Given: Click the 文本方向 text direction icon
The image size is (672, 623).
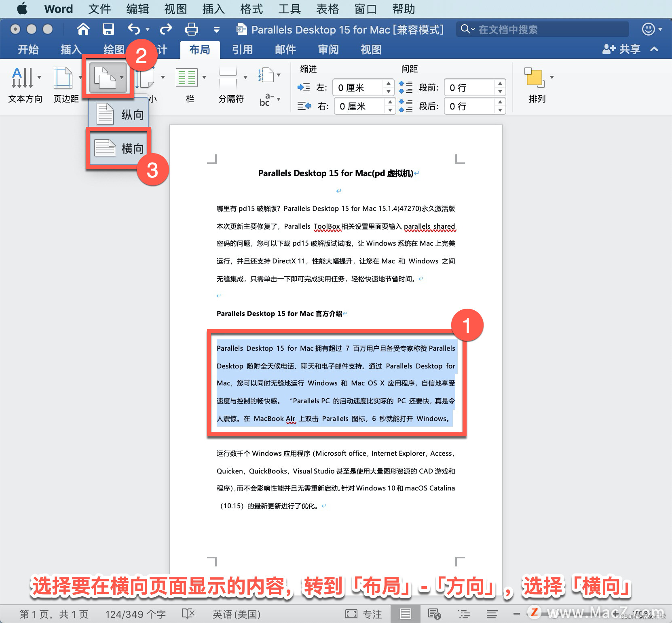Looking at the screenshot, I should coord(22,78).
